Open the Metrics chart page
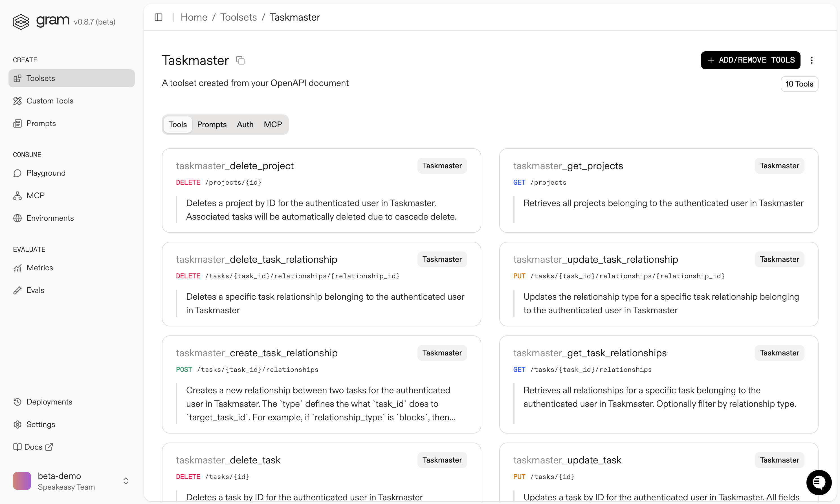The height and width of the screenshot is (504, 840). pyautogui.click(x=39, y=268)
